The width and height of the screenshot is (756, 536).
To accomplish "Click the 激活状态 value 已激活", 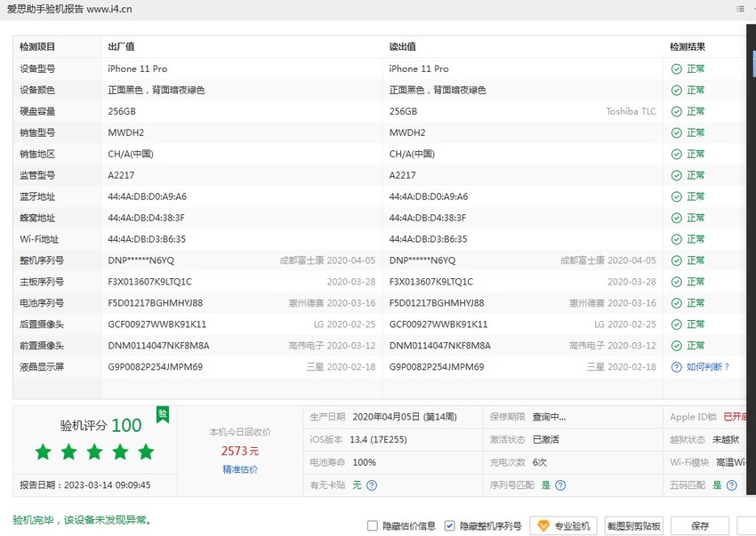I will (546, 440).
